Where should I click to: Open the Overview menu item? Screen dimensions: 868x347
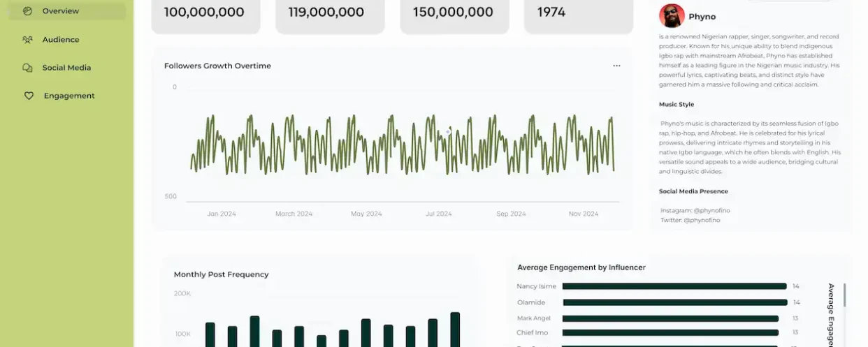[x=67, y=11]
